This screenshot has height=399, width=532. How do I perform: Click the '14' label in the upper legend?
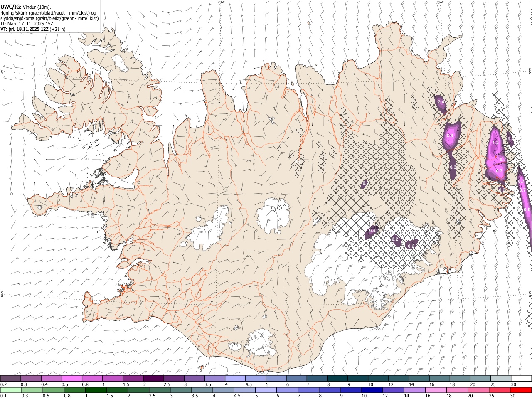pos(411,384)
